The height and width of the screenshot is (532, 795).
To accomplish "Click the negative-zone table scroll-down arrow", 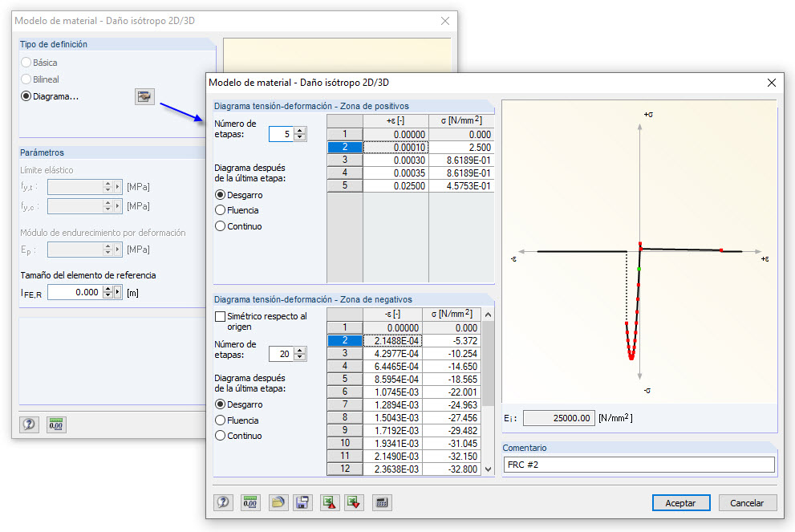I will click(488, 469).
